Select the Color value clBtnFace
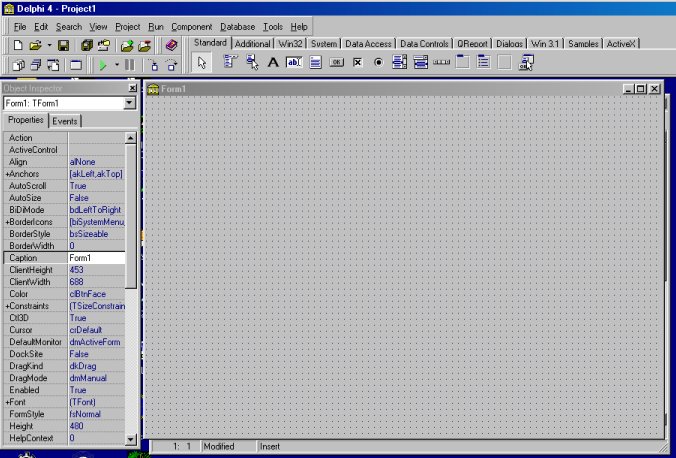Screen dimensions: 676x458 97,294
